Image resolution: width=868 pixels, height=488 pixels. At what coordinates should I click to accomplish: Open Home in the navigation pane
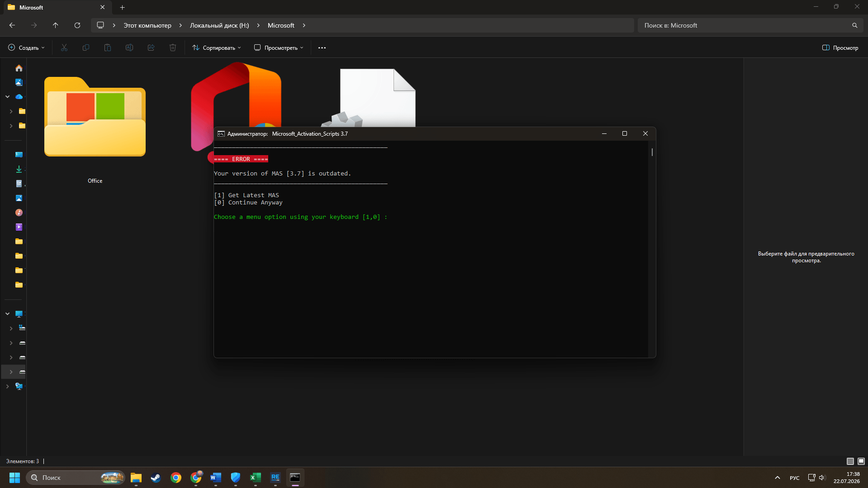[x=19, y=68]
